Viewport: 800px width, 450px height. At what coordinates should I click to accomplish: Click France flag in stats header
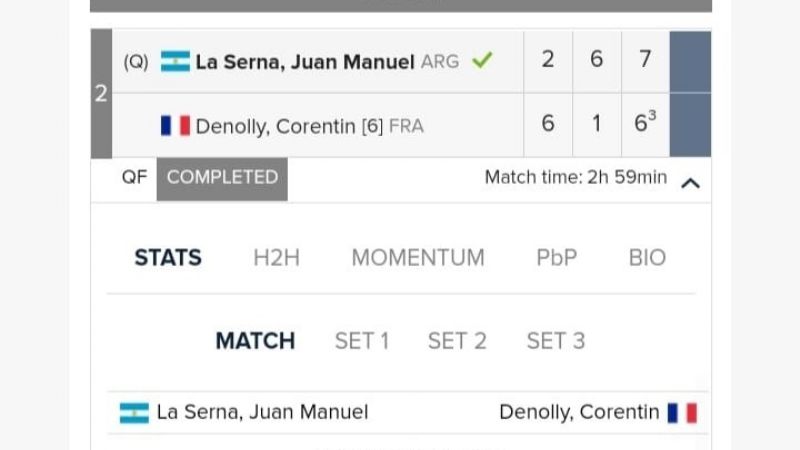(x=682, y=412)
